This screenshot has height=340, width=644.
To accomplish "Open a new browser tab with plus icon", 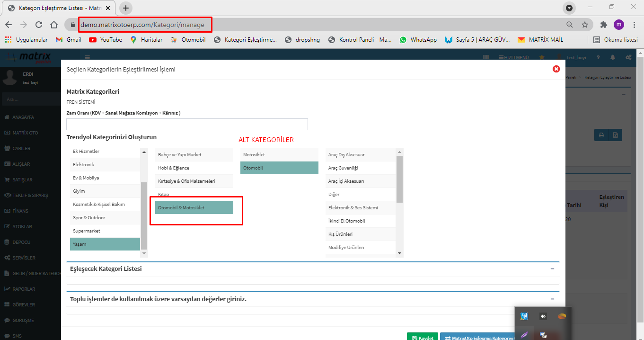I will pyautogui.click(x=126, y=8).
